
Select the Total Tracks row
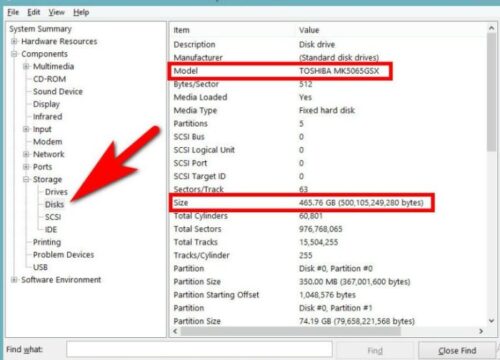[x=328, y=242]
